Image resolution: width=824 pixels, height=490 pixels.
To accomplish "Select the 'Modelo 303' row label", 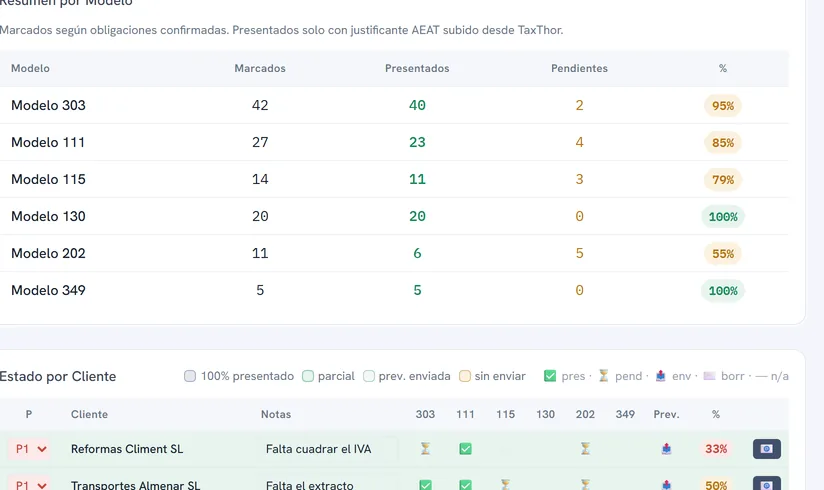I will coord(48,105).
